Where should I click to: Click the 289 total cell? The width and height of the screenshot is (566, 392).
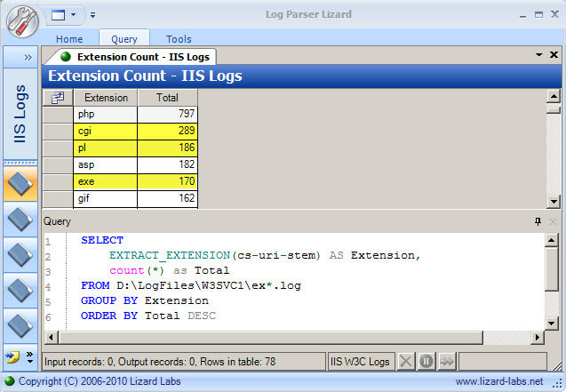click(167, 131)
